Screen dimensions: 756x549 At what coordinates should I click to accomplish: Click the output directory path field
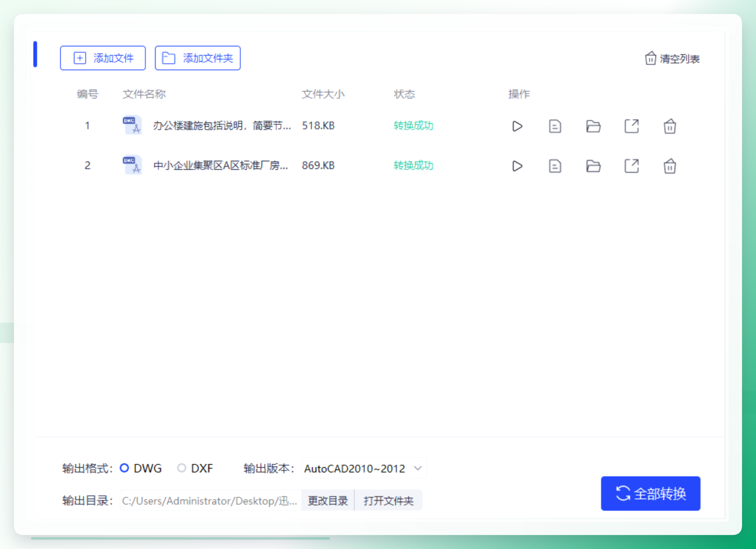coord(211,500)
